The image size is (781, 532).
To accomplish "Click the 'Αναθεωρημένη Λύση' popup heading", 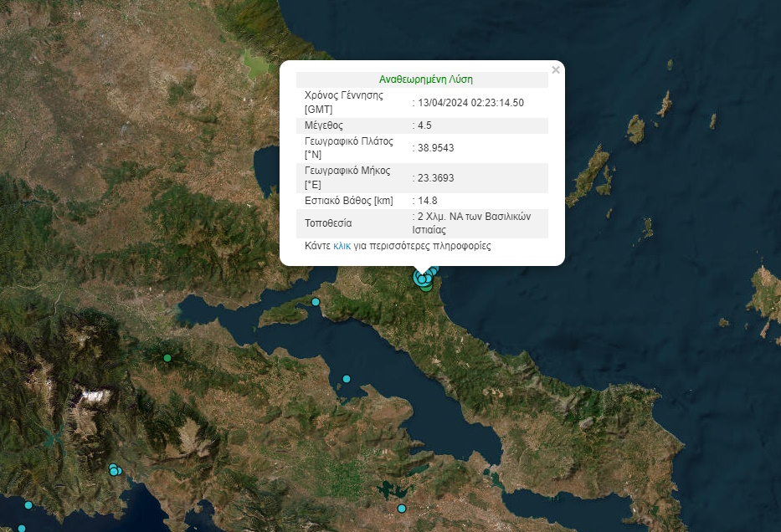I will pyautogui.click(x=426, y=79).
